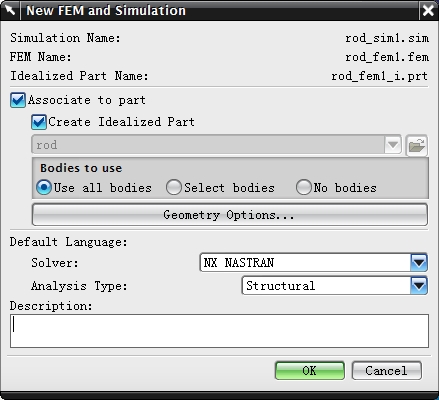Select the Use all bodies radio button
This screenshot has width=439, height=400.
(x=44, y=187)
